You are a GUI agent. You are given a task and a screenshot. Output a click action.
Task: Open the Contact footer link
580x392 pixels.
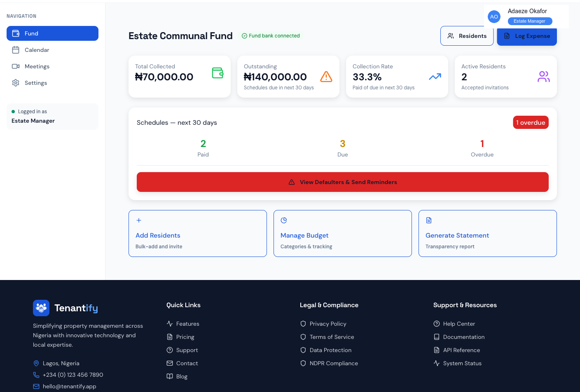[187, 363]
